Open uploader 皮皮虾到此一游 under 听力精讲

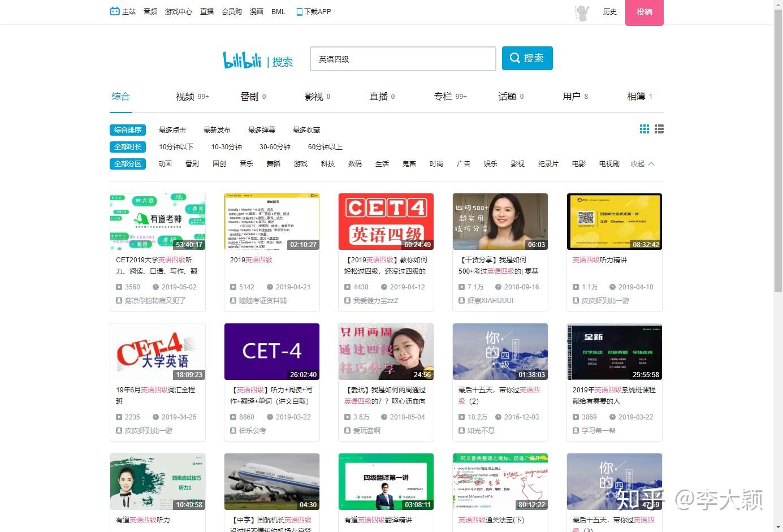(605, 301)
